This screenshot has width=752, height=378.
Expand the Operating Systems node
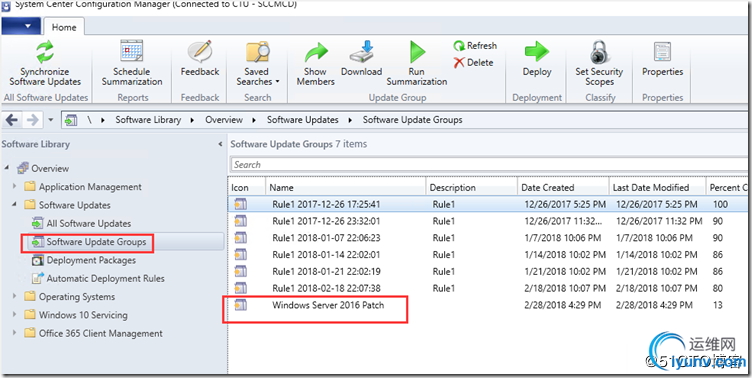[14, 296]
